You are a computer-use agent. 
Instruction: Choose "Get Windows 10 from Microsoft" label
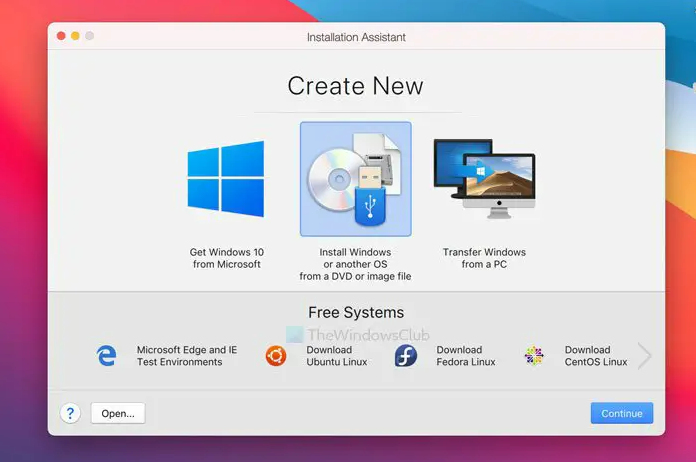[226, 258]
